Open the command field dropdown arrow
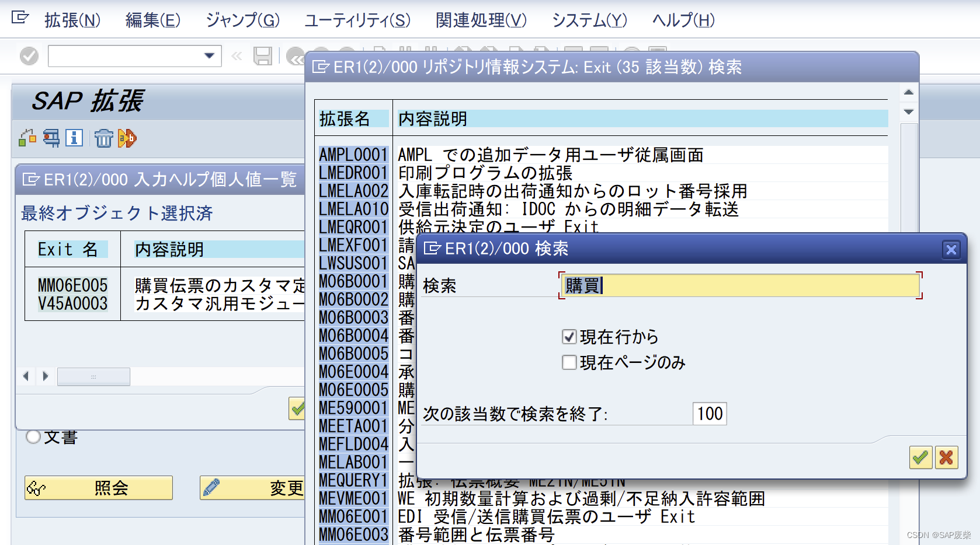The width and height of the screenshot is (980, 545). pyautogui.click(x=209, y=56)
